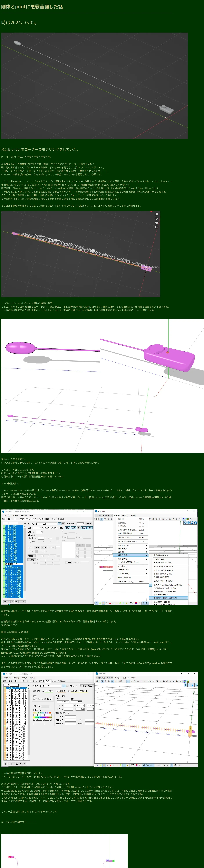Toggle camera view icon in Blender viewport
Image resolution: width=204 pixels, height=868 pixels.
(156, 223)
